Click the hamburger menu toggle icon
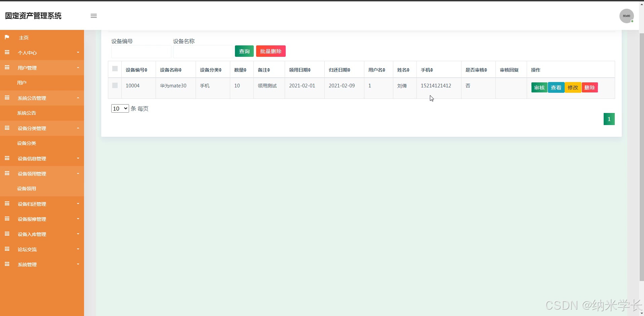Screen dimensions: 644x316 [94, 16]
